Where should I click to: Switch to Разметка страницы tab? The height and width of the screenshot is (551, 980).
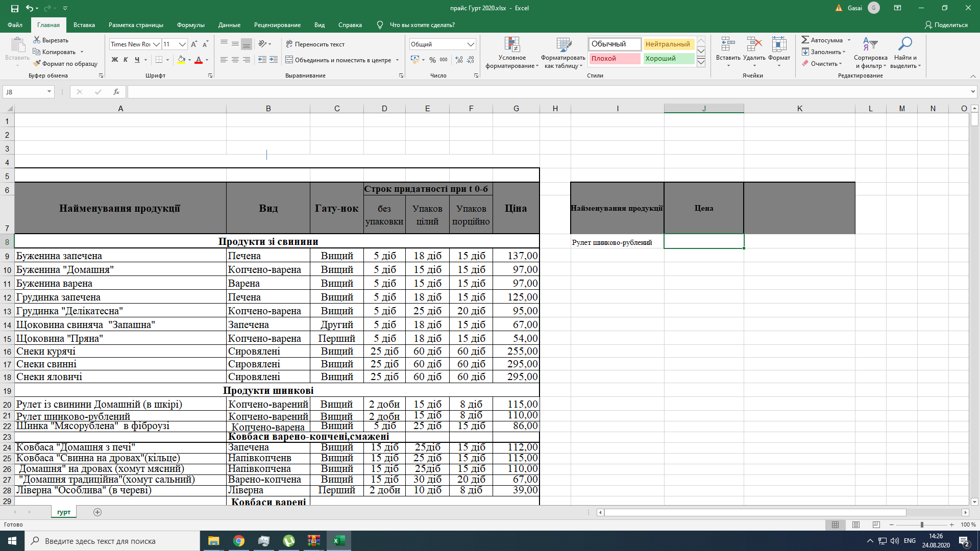pyautogui.click(x=136, y=24)
